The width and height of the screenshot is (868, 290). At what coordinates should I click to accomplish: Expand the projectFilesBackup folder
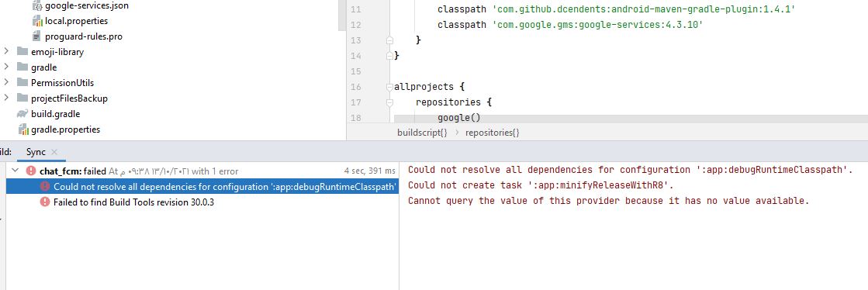tap(6, 98)
